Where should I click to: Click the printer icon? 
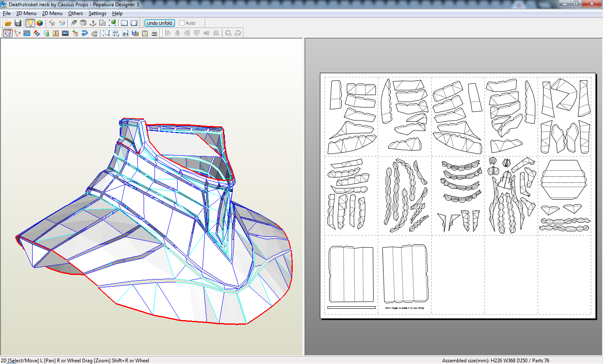pyautogui.click(x=155, y=33)
